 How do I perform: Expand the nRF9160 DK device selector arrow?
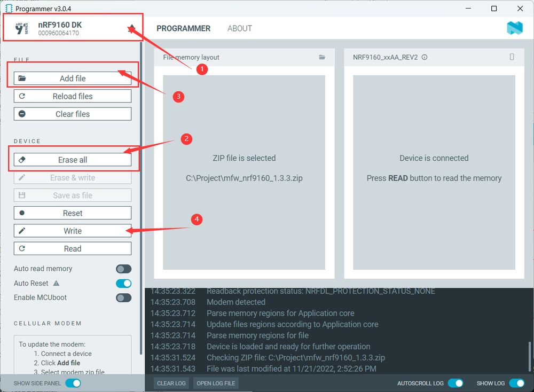point(131,28)
